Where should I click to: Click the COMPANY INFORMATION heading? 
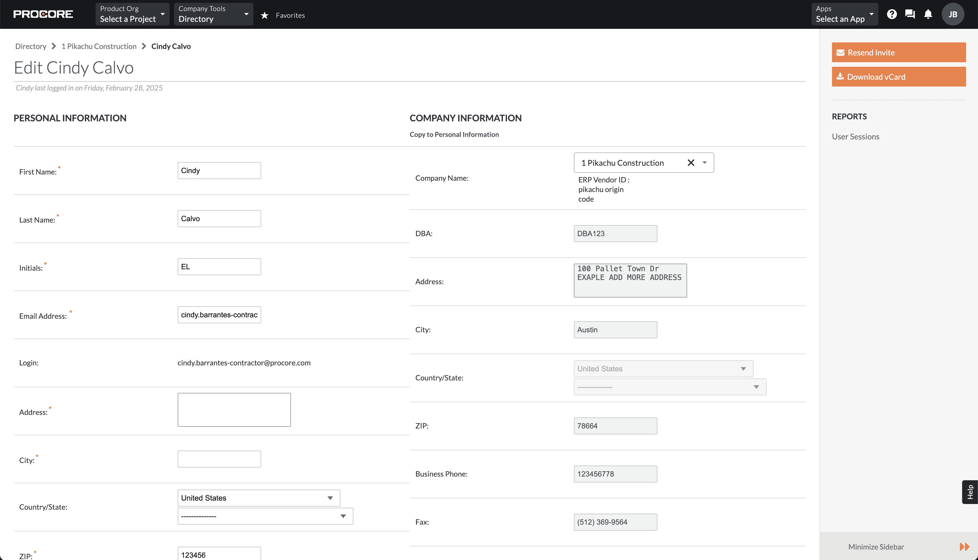466,118
